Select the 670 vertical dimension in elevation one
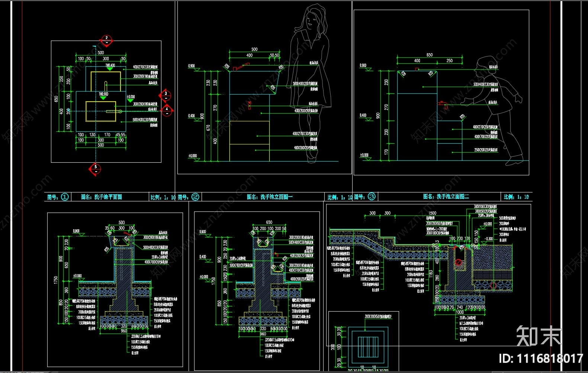Viewport: 588px width, 373px height. pyautogui.click(x=208, y=128)
